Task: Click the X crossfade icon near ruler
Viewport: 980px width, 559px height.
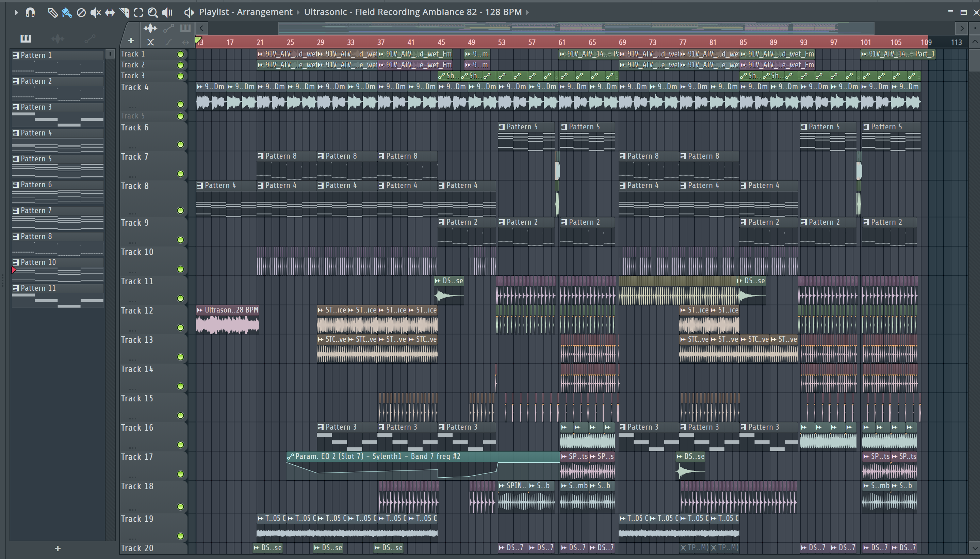Action: (150, 42)
